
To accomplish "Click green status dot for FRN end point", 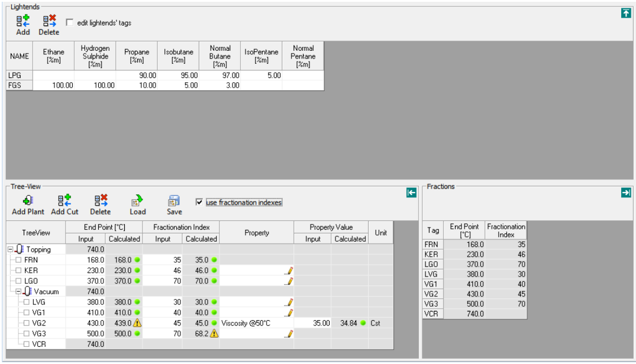I will pos(137,260).
